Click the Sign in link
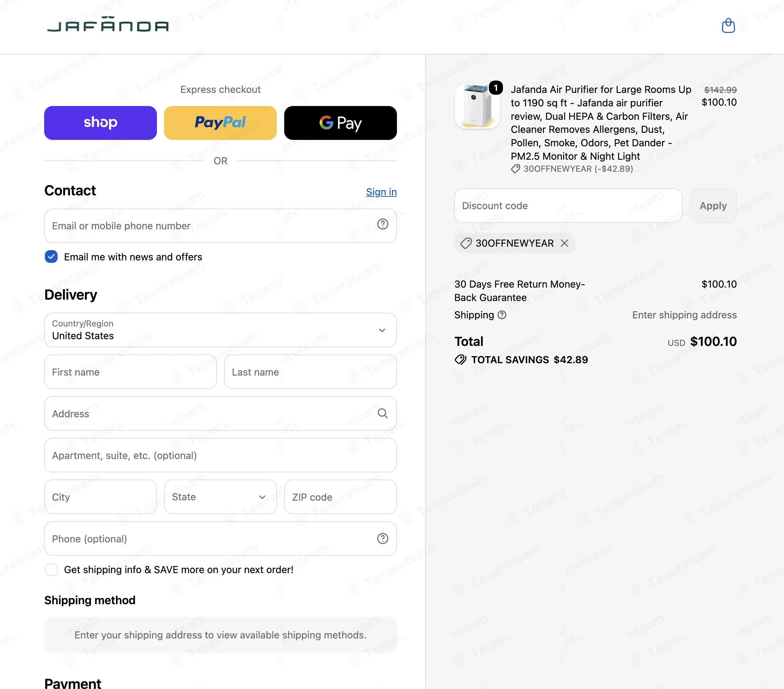The width and height of the screenshot is (784, 689). point(381,192)
